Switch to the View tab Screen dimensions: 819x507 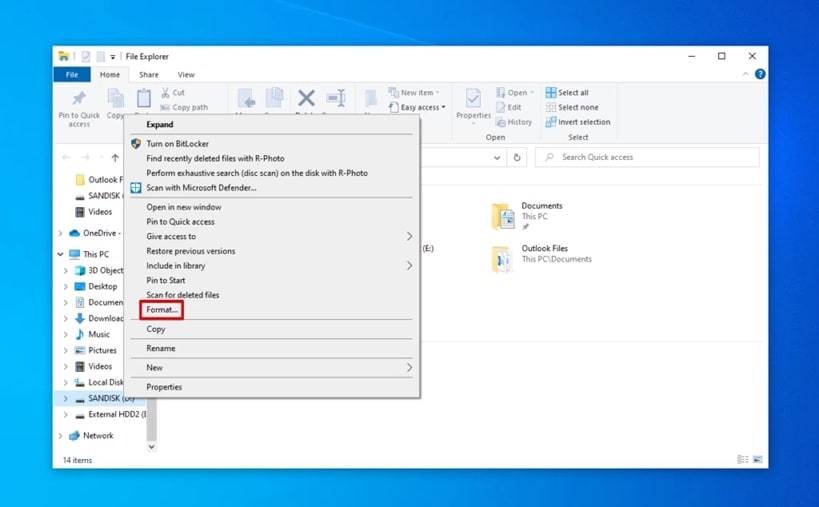pyautogui.click(x=186, y=75)
